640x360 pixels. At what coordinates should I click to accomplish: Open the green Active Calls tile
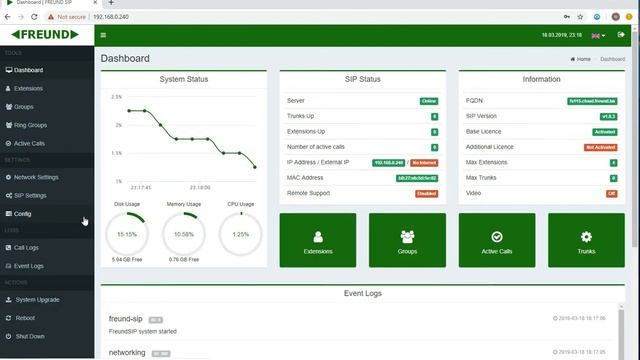click(497, 240)
